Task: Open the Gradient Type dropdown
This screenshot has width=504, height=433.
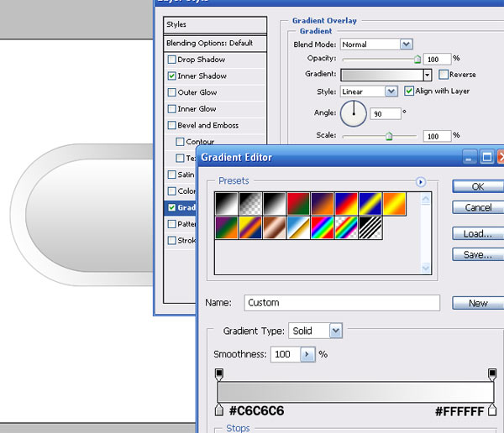Action: tap(315, 331)
